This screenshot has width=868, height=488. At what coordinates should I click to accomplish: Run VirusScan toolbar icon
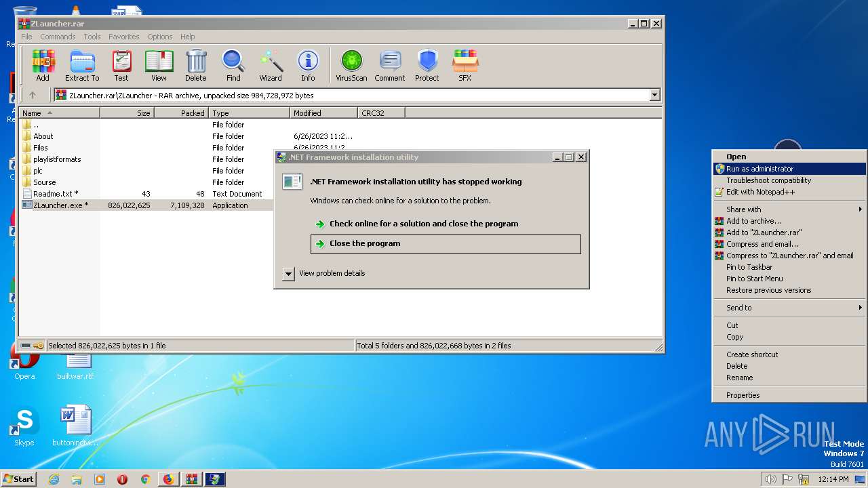(351, 66)
